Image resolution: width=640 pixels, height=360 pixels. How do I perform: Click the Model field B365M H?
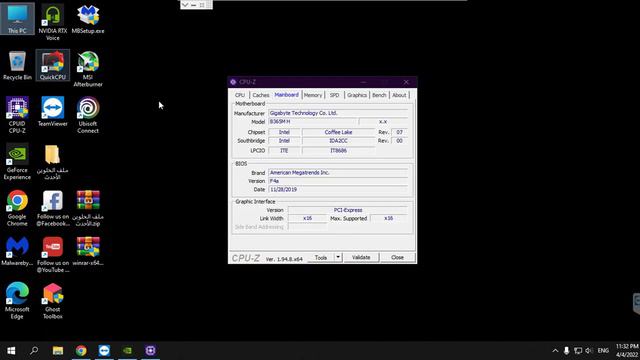pos(313,122)
